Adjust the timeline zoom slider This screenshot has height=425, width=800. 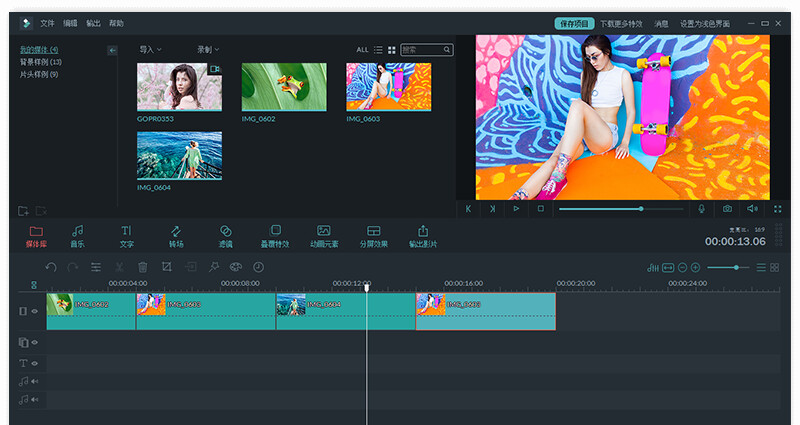point(737,267)
